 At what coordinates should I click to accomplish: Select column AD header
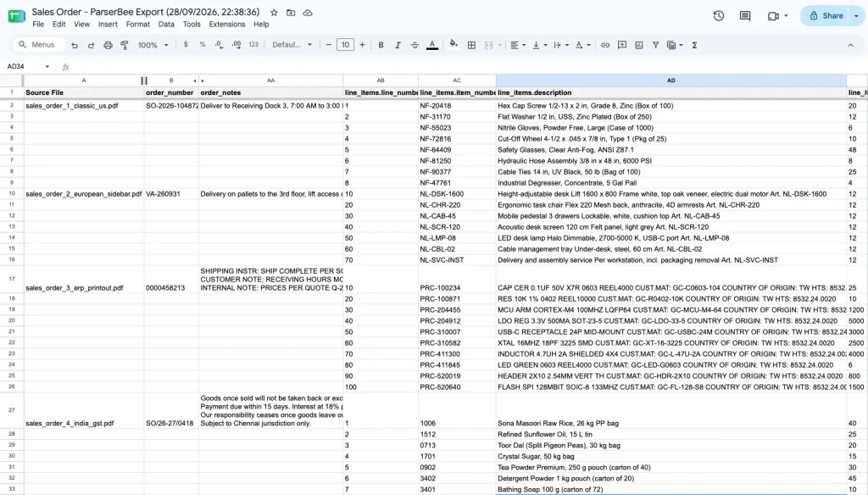[x=671, y=81]
